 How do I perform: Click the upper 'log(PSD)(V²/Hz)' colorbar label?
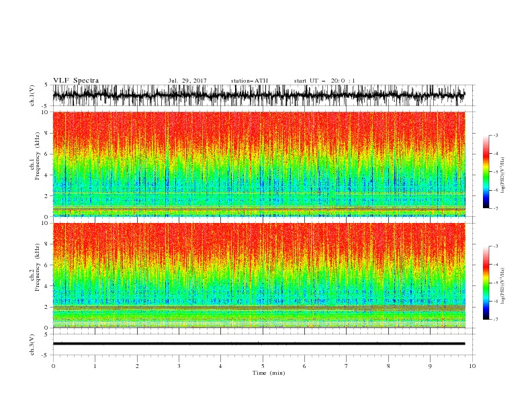coord(502,175)
